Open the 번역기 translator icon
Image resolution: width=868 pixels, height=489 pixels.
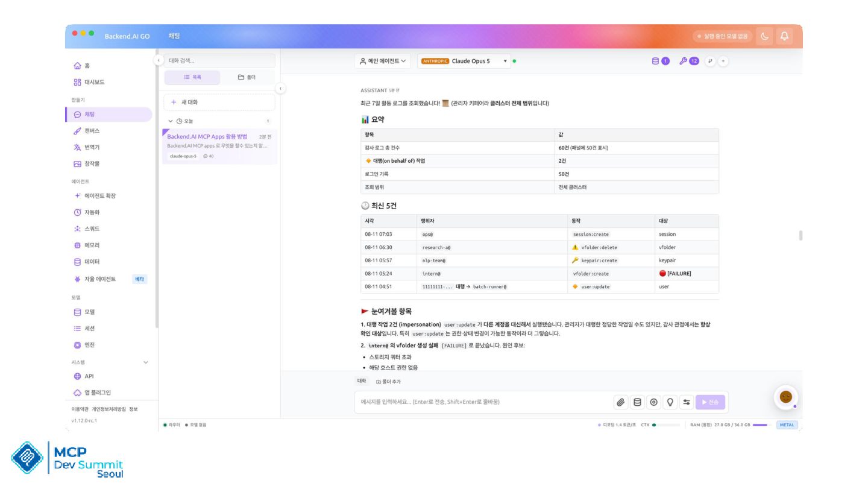click(x=77, y=147)
